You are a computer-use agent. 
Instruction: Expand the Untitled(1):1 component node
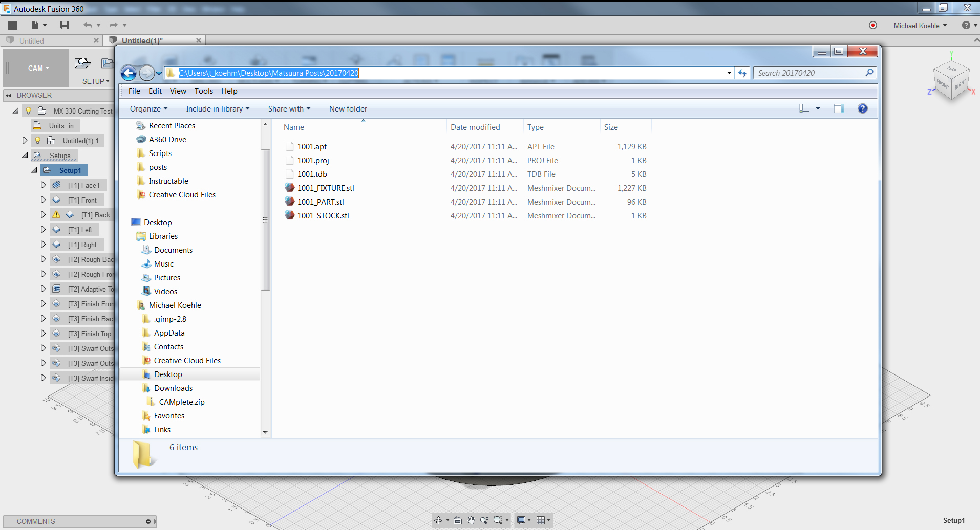(24, 141)
